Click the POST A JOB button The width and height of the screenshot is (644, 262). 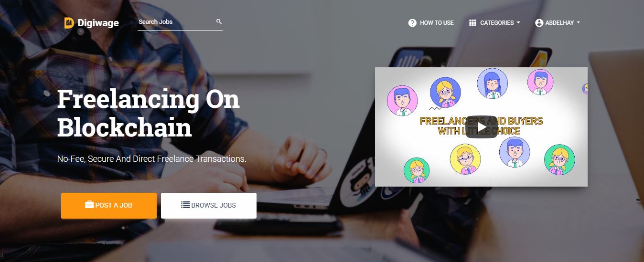coord(109,206)
